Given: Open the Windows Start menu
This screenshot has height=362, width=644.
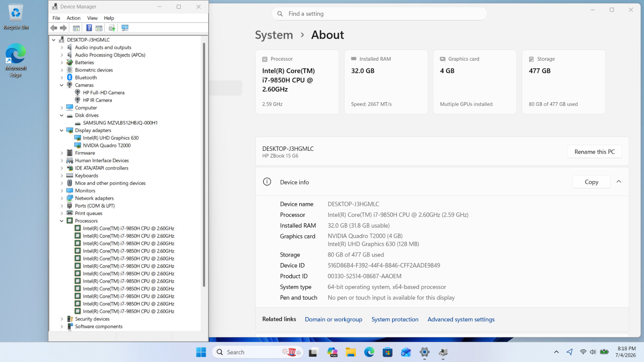Looking at the screenshot, I should point(201,352).
